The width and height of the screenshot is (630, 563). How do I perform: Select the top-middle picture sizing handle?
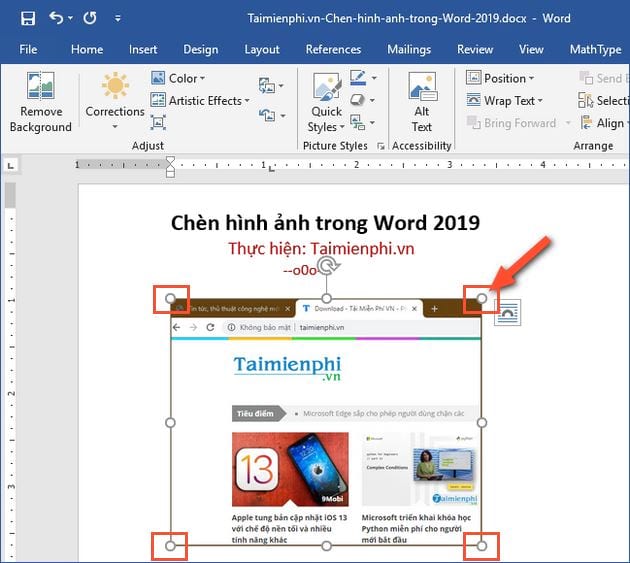point(327,299)
